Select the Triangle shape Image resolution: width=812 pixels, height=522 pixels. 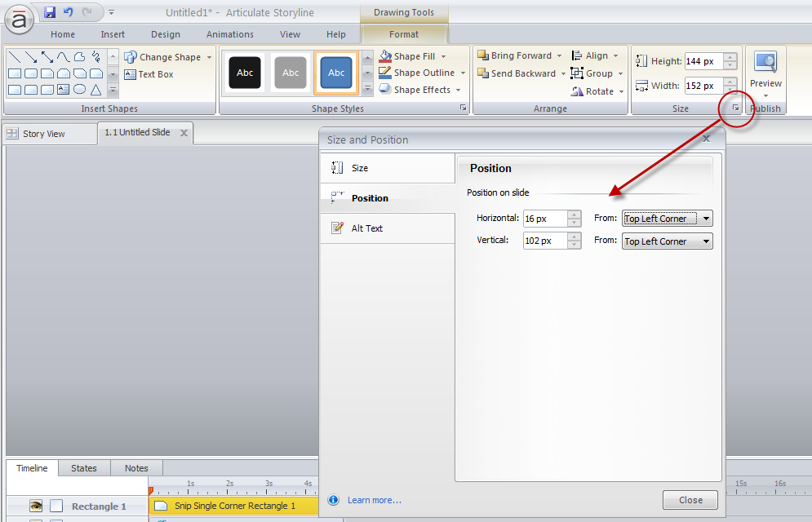pyautogui.click(x=95, y=90)
